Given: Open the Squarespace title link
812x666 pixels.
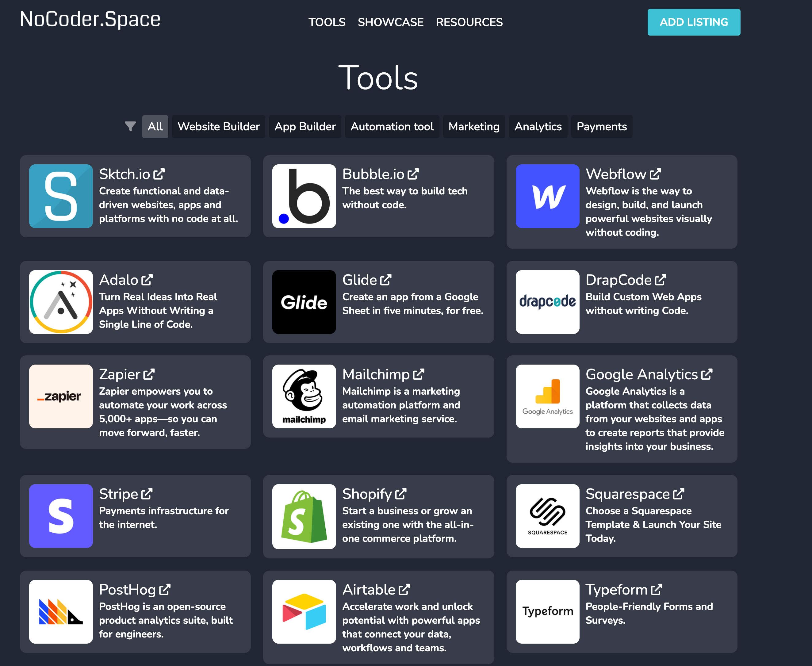Looking at the screenshot, I should [628, 494].
